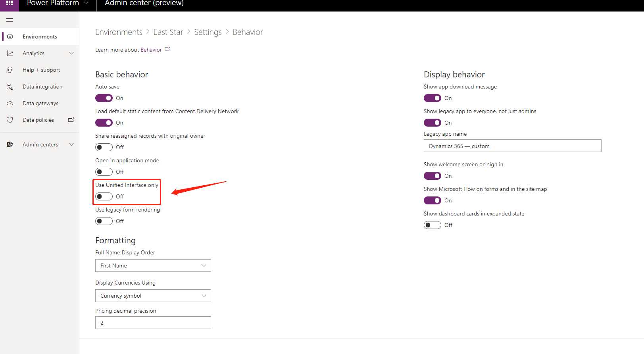Click the Data gateways cloud icon
The height and width of the screenshot is (354, 644).
click(10, 103)
